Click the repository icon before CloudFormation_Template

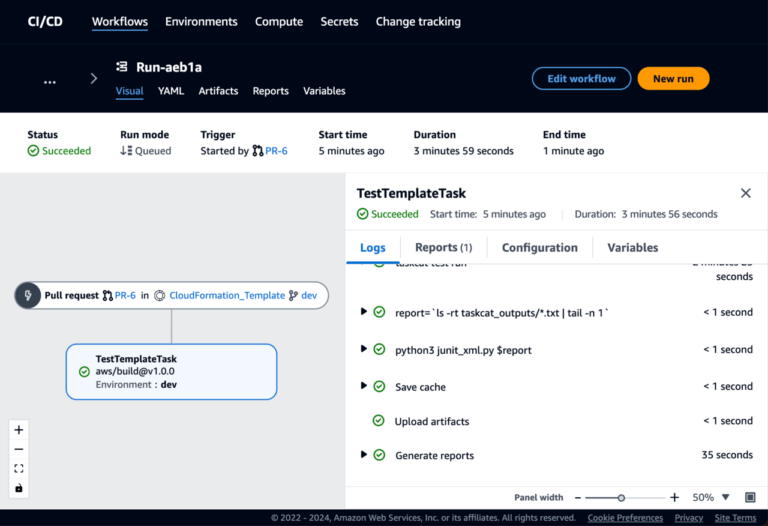(160, 295)
